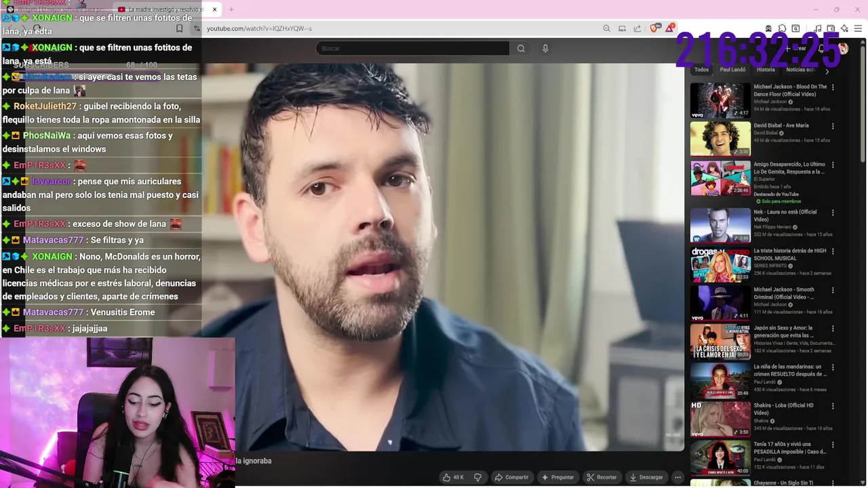
Task: Open options menu for Japón sin Sexo y Amor
Action: tap(833, 329)
